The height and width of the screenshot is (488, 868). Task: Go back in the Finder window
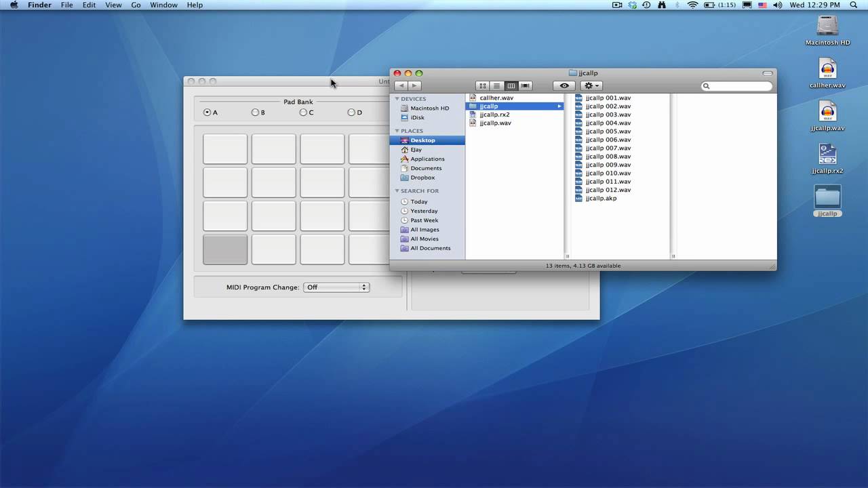(401, 86)
